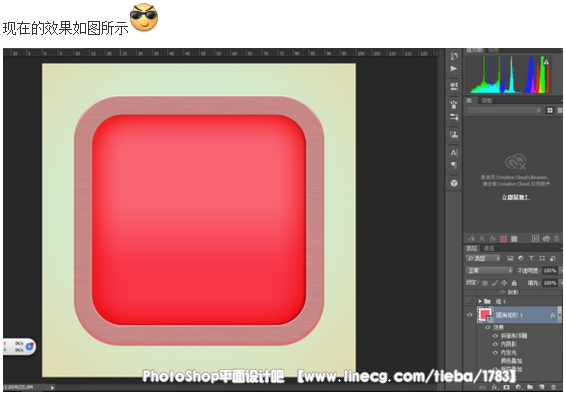This screenshot has width=566, height=393.
Task: Hide the 内阴影 effect
Action: 496,344
